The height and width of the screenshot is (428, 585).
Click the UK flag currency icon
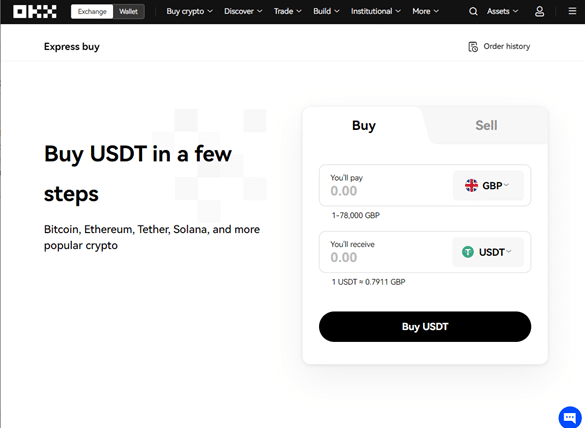pos(471,185)
